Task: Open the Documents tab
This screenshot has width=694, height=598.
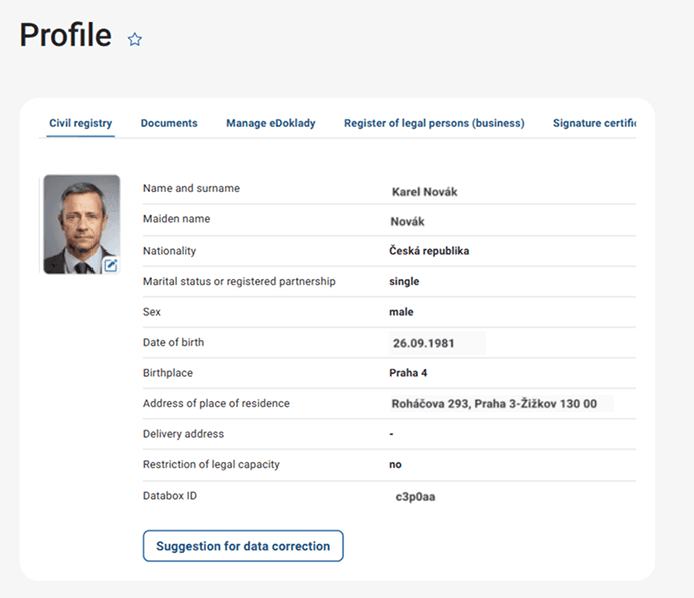Action: 169,124
